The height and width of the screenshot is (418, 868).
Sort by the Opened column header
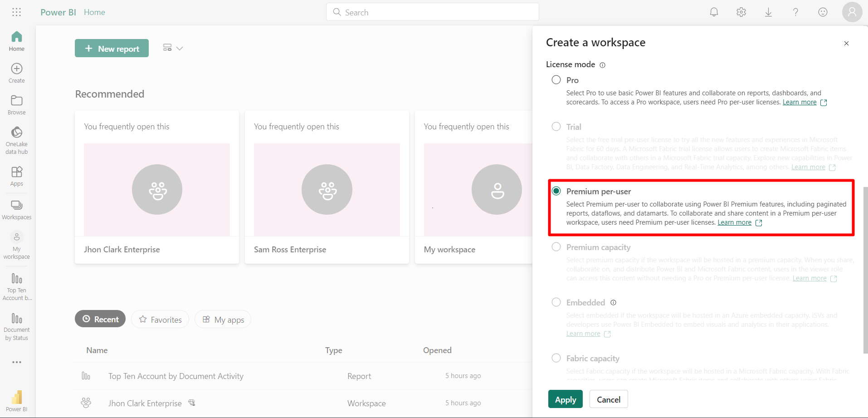pos(437,350)
